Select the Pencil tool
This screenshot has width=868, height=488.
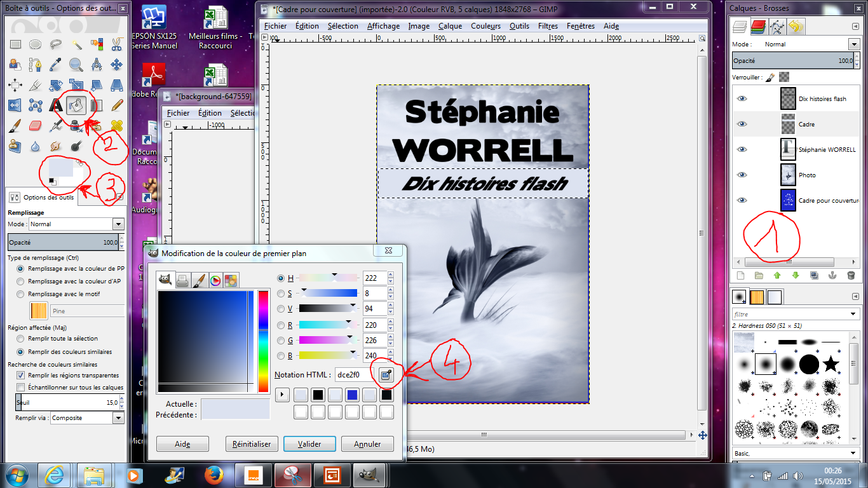point(116,105)
